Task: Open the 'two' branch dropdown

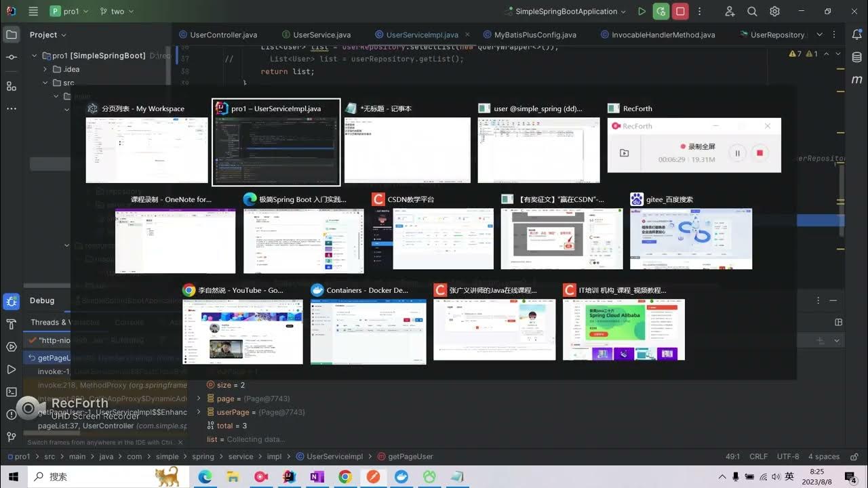Action: [x=117, y=12]
